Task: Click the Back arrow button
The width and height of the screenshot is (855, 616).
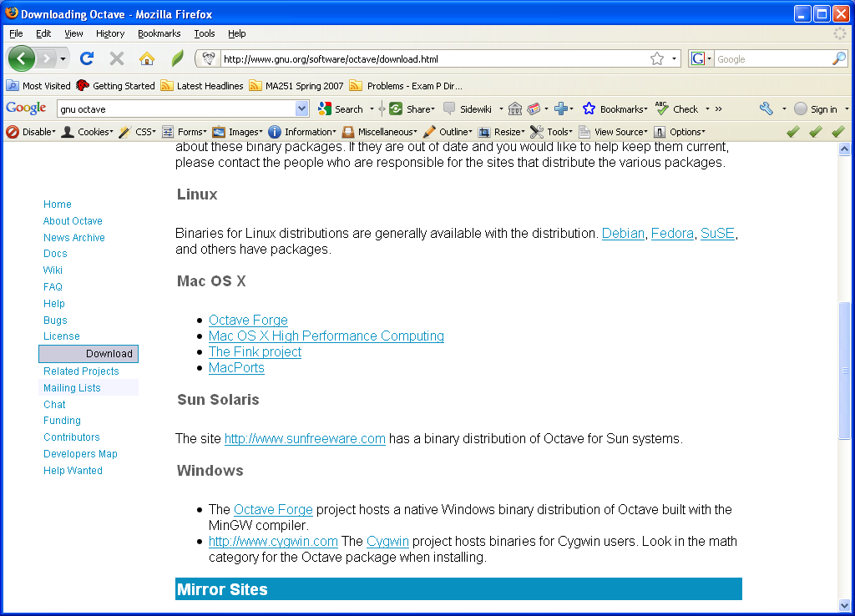Action: 22,58
